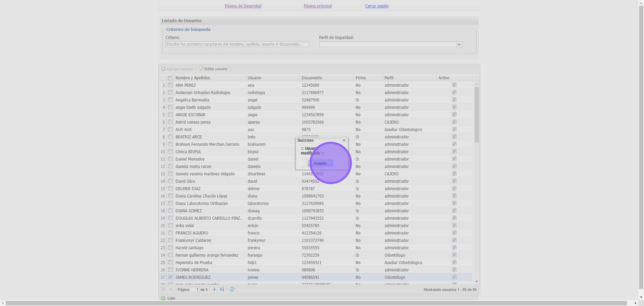The image size is (644, 306).
Task: Open Página principal link
Action: pos(318,6)
